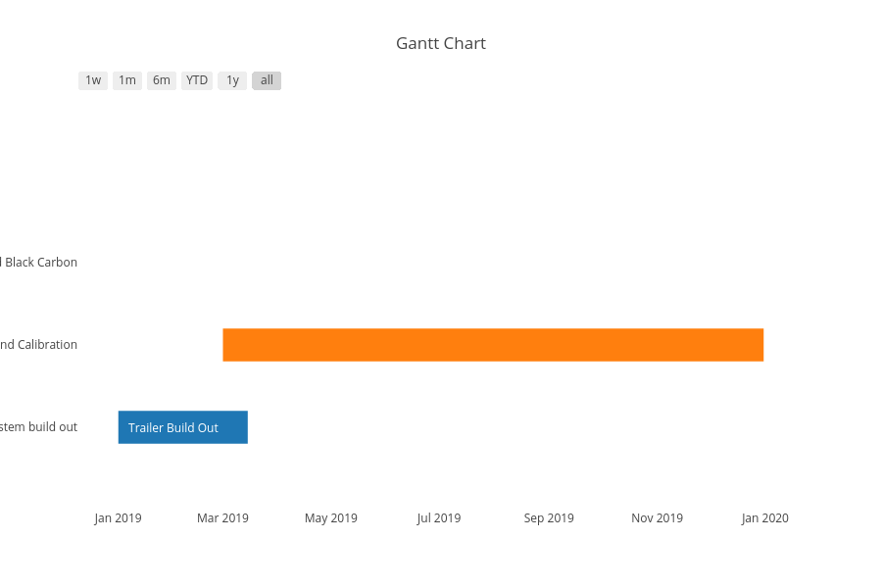Image resolution: width=882 pixels, height=588 pixels.
Task: Click the Mar 2019 date tick
Action: coord(222,518)
